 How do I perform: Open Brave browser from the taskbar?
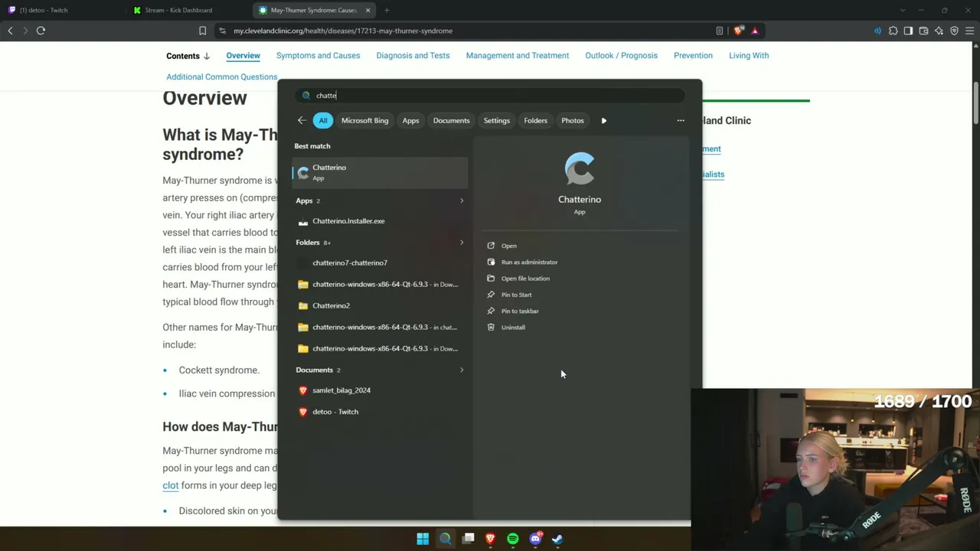(490, 539)
